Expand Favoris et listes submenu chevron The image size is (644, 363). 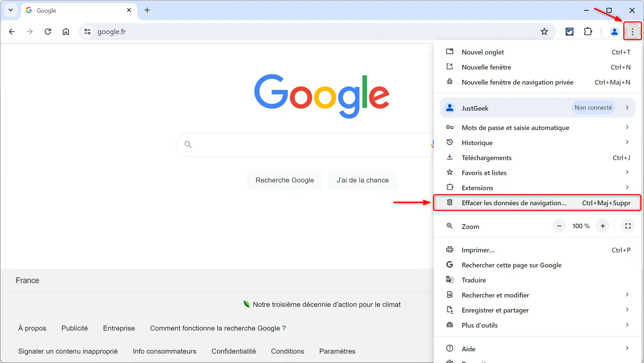[x=627, y=172]
